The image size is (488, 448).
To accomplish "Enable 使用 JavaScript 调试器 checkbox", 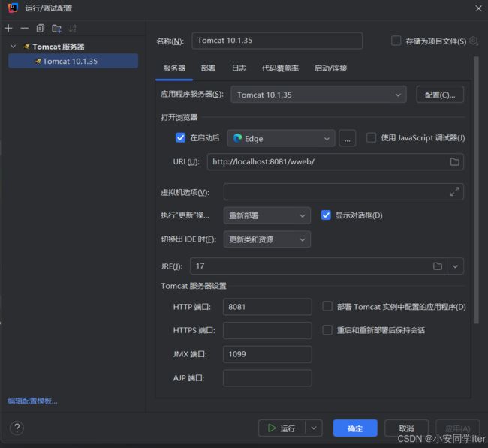I will tap(371, 137).
